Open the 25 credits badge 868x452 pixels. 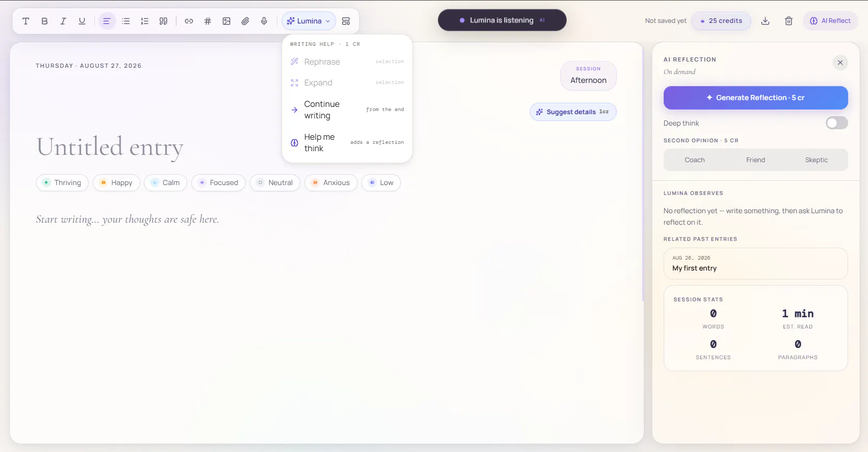(x=721, y=21)
